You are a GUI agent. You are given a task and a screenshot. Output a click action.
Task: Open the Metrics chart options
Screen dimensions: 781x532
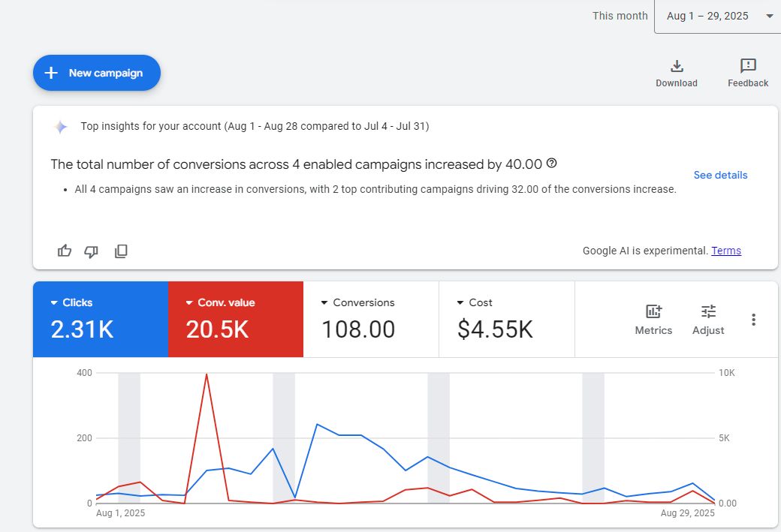point(653,319)
